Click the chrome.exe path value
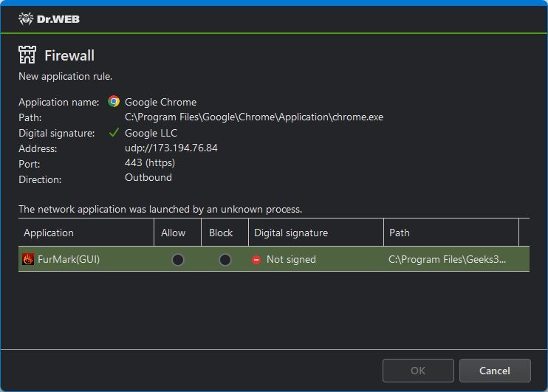The height and width of the screenshot is (392, 548). 254,117
